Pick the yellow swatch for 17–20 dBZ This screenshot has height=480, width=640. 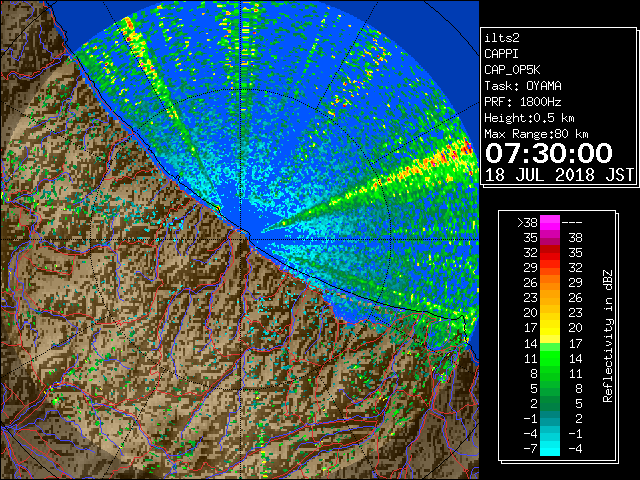click(550, 328)
